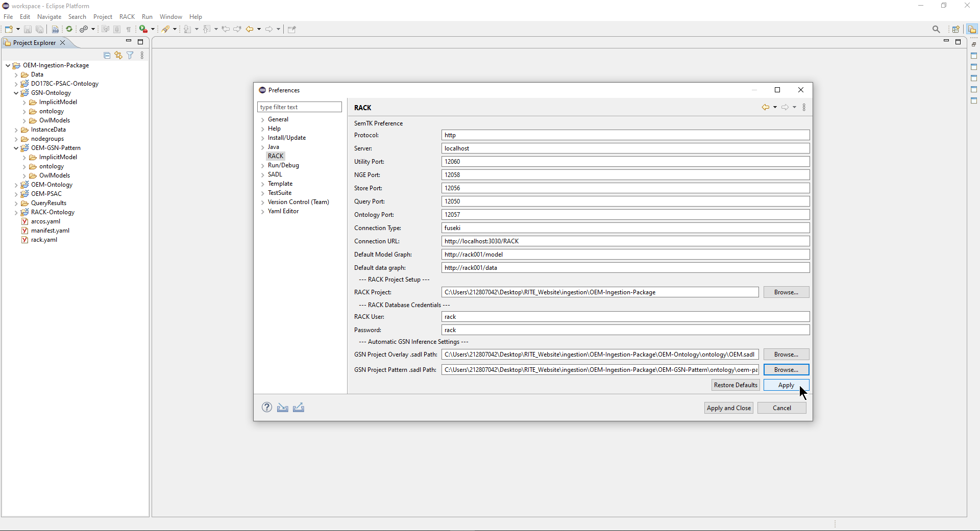Select the TestSuite preferences item

280,193
